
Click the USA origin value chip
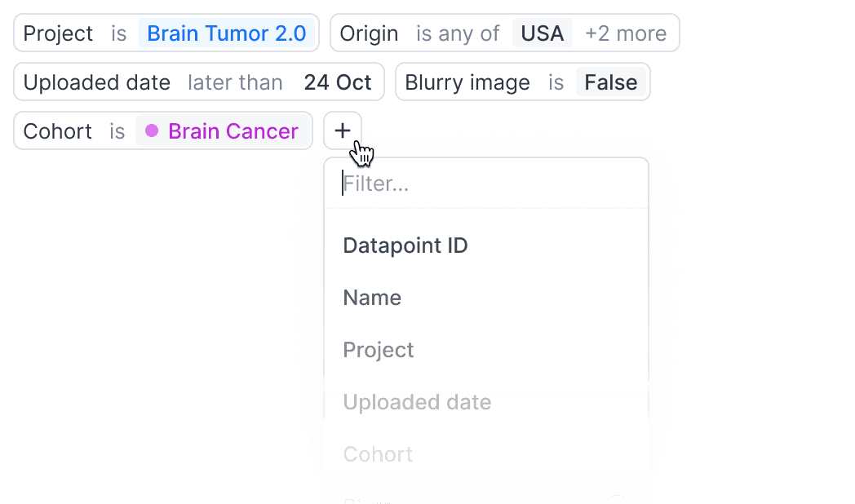click(x=543, y=33)
